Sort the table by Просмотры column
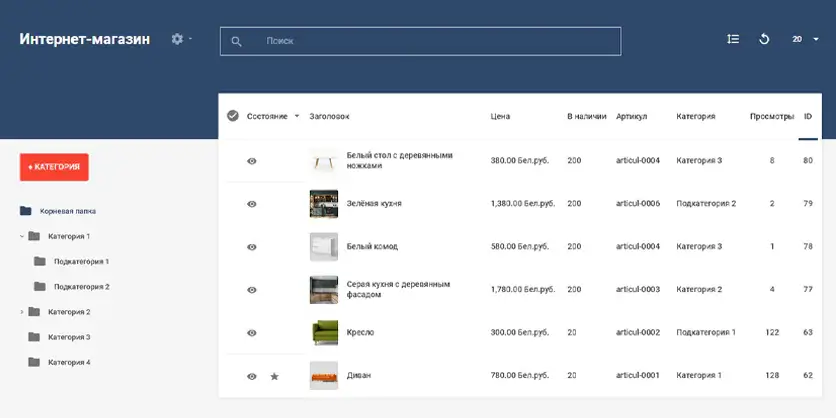Image resolution: width=836 pixels, height=418 pixels. click(771, 117)
